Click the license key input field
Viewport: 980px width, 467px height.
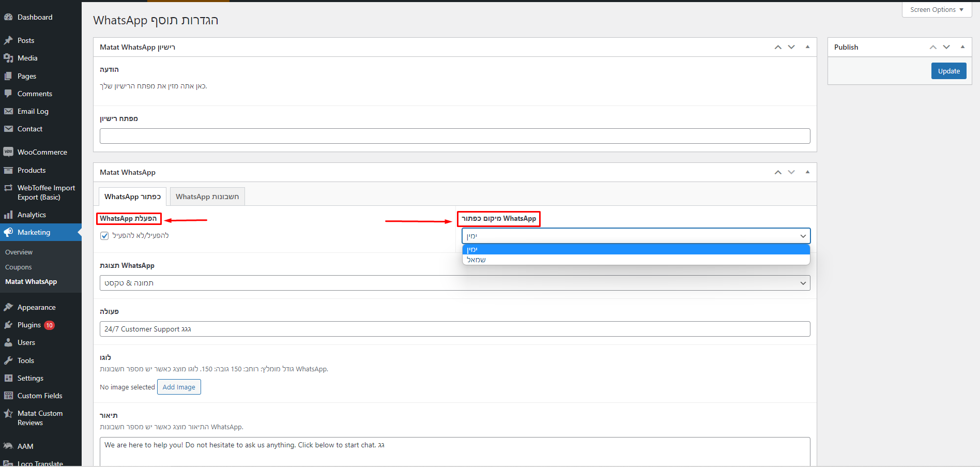pos(454,136)
